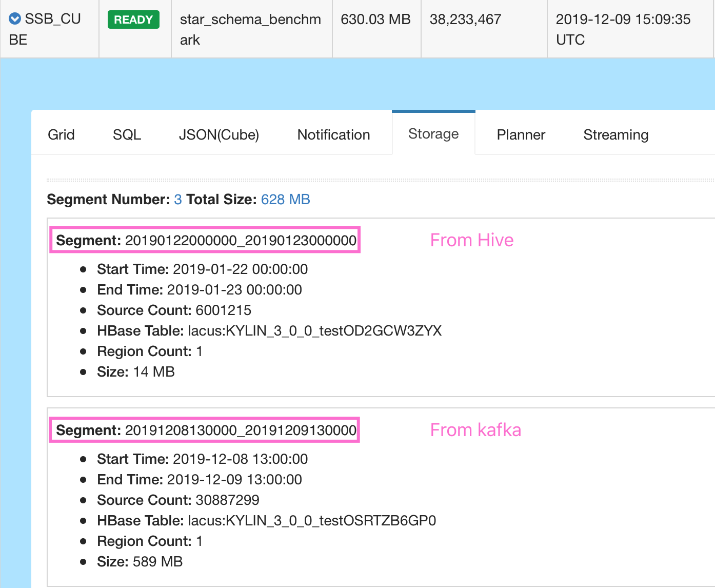Select the Notification tab
Viewport: 715px width, 588px height.
click(333, 134)
